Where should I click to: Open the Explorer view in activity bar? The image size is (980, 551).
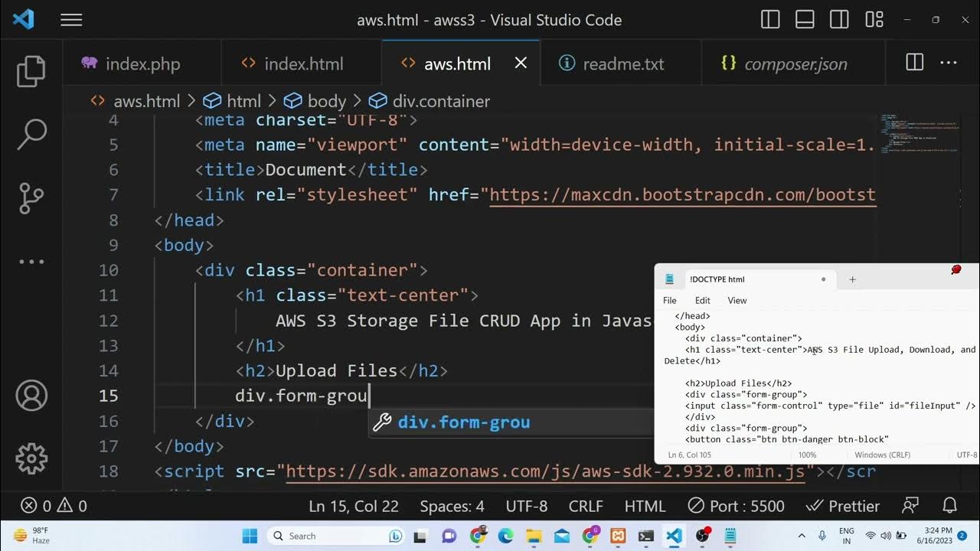tap(31, 71)
